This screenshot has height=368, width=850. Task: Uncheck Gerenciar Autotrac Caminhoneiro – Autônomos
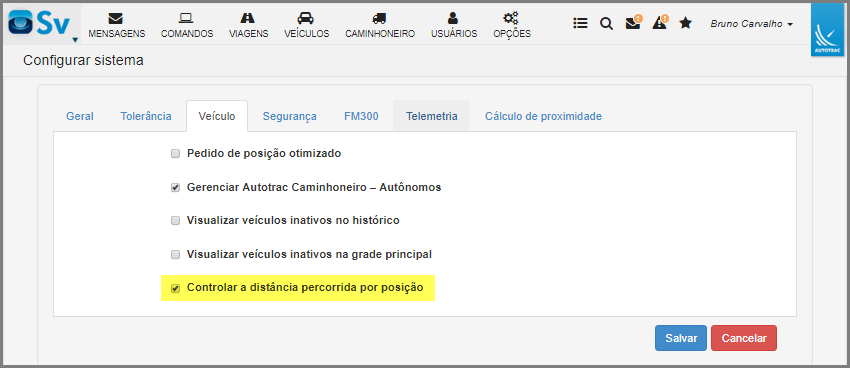coord(175,188)
